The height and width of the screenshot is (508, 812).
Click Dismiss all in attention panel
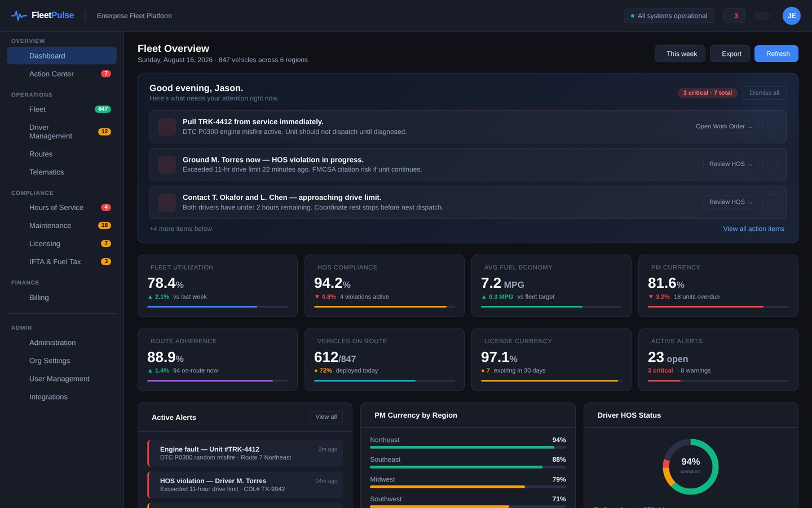(764, 93)
